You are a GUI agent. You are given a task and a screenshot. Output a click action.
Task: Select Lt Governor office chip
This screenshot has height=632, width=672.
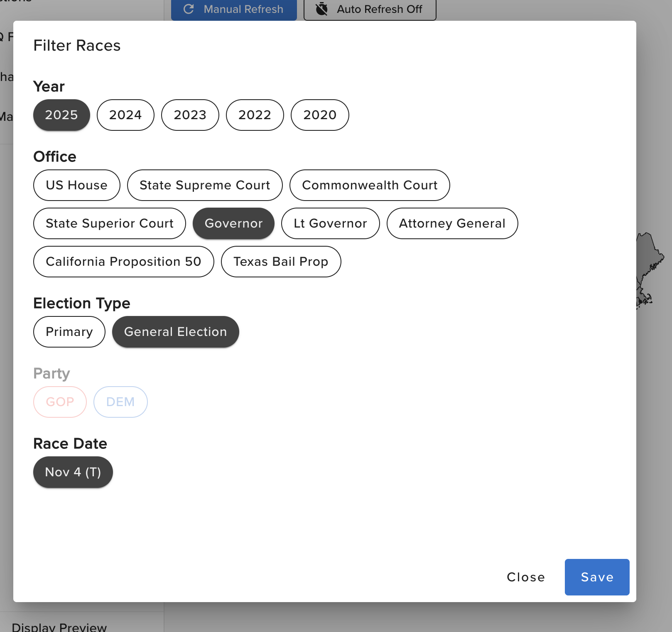[330, 223]
